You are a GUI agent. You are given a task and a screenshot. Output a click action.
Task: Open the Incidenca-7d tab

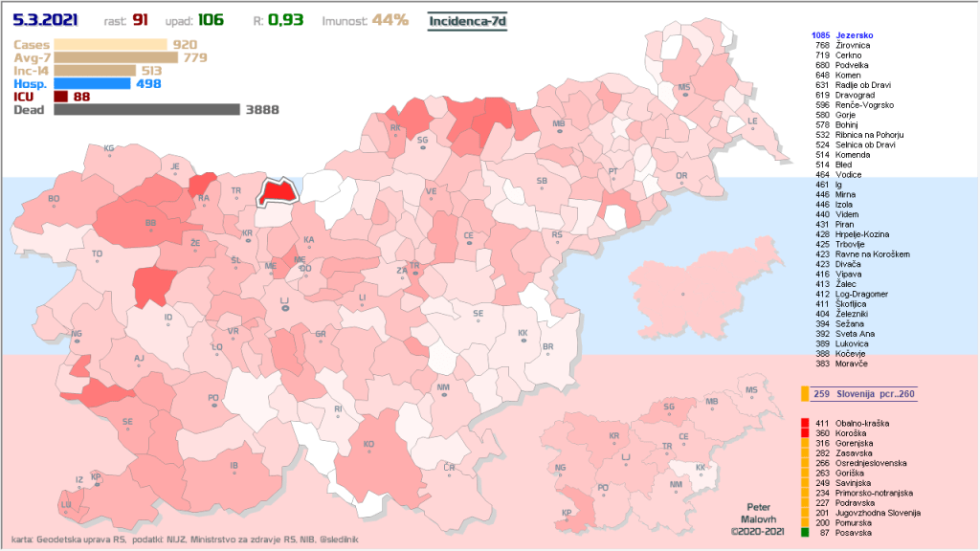(x=467, y=20)
